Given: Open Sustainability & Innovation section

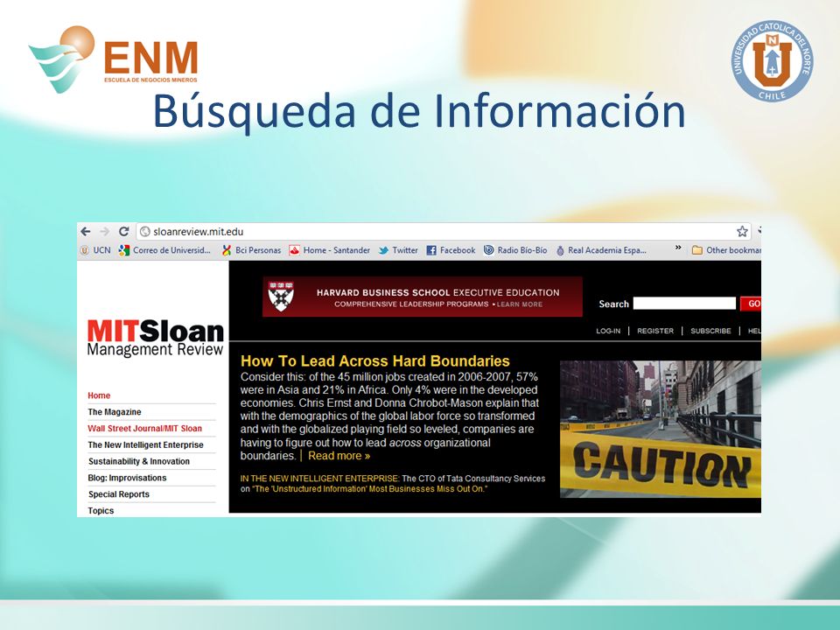Looking at the screenshot, I should pyautogui.click(x=139, y=461).
